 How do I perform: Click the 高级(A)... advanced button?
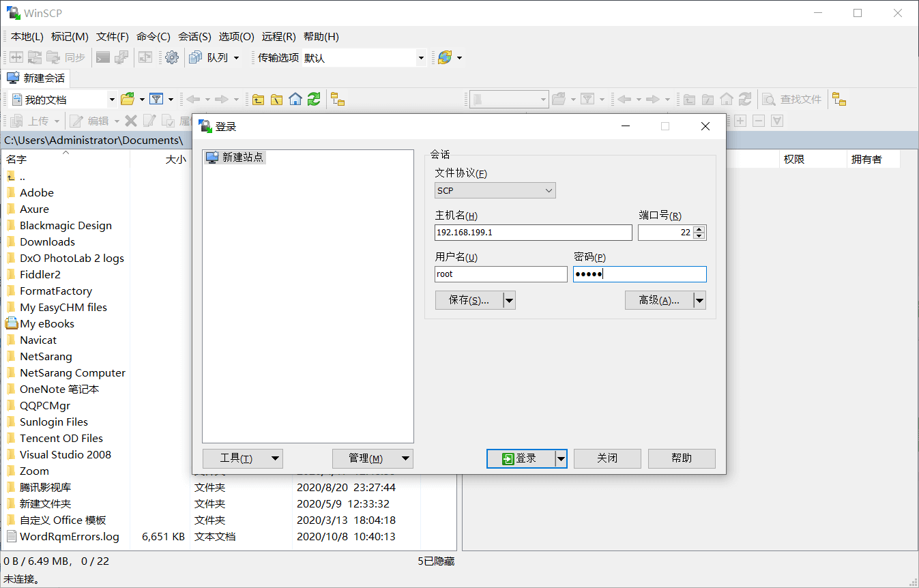pos(659,300)
